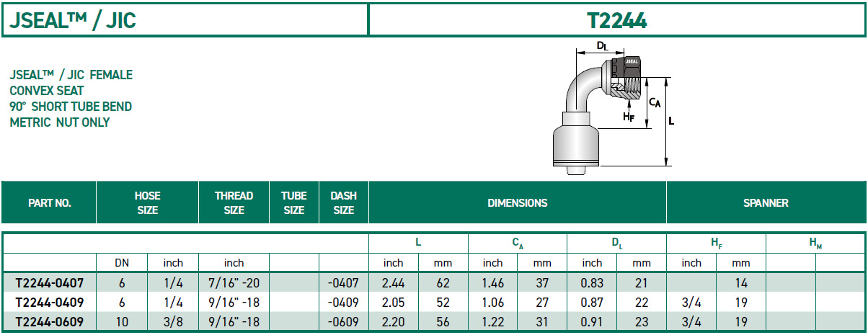This screenshot has height=335, width=868.
Task: Click the DL inch value 0.87
Action: coord(592,303)
